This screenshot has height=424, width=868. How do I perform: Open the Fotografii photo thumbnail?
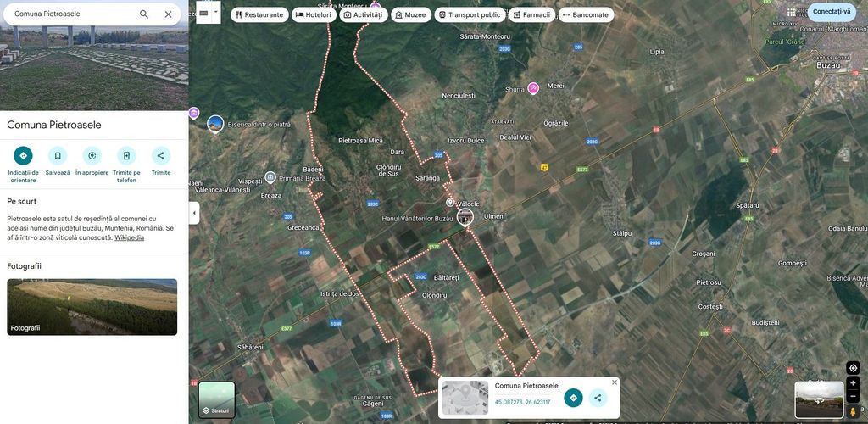pos(92,307)
